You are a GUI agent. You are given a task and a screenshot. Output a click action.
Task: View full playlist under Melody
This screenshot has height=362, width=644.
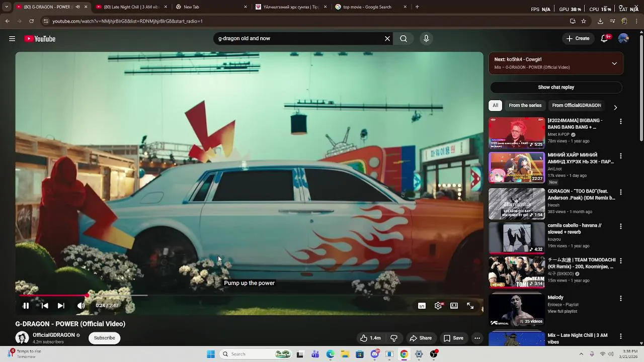click(562, 312)
